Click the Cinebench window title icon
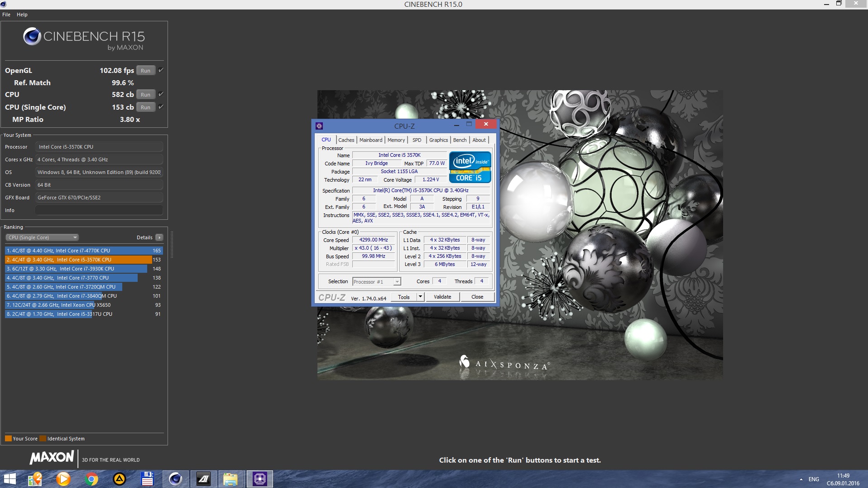Viewport: 868px width, 488px height. (4, 4)
